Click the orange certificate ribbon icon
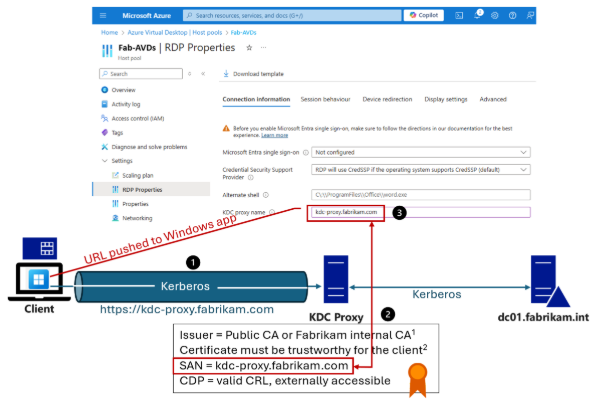 (x=418, y=379)
